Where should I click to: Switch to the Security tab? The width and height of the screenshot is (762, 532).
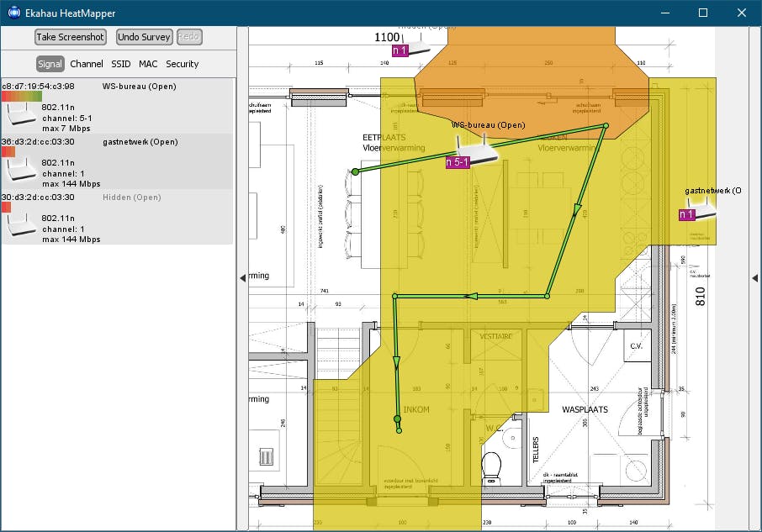pyautogui.click(x=183, y=64)
